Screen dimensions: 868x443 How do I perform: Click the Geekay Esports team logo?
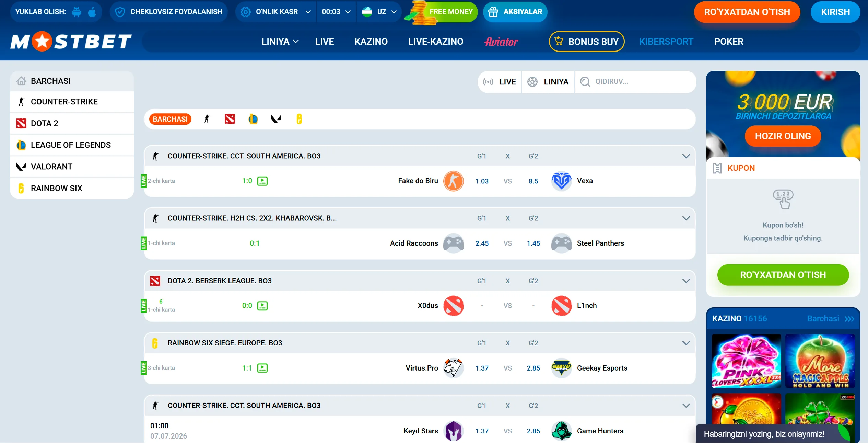(561, 368)
